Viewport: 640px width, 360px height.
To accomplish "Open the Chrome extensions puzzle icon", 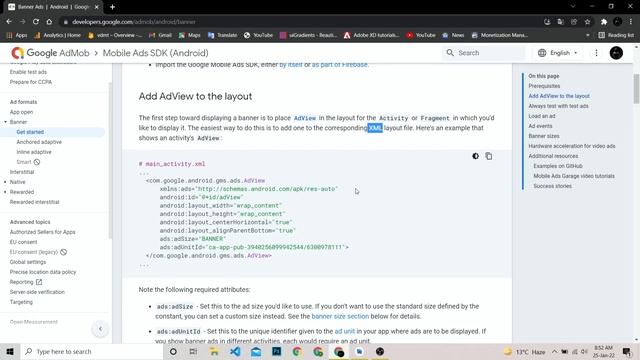I will pos(604,22).
